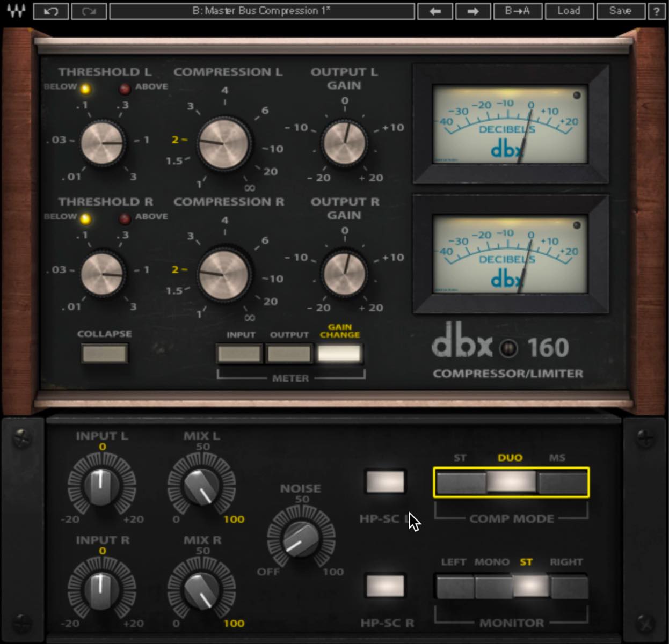Click the Threshold R knob
Image resolution: width=669 pixels, height=644 pixels.
click(102, 273)
